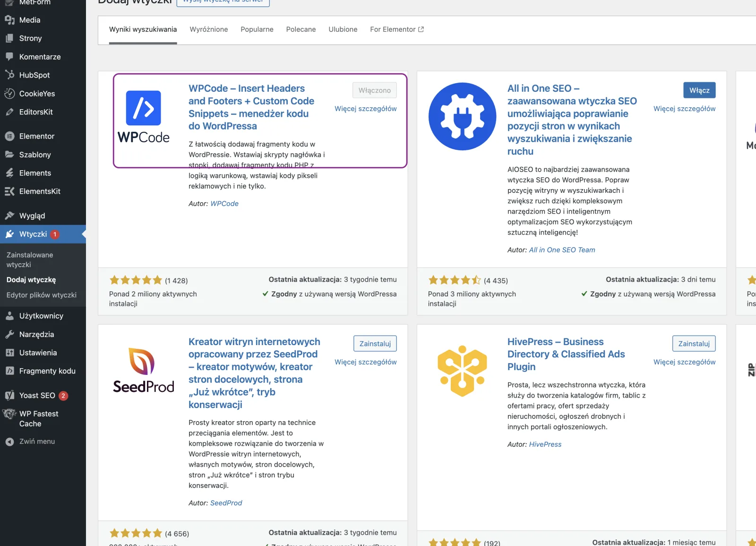The height and width of the screenshot is (546, 756).
Task: Open the Media menu icon
Action: coord(9,20)
